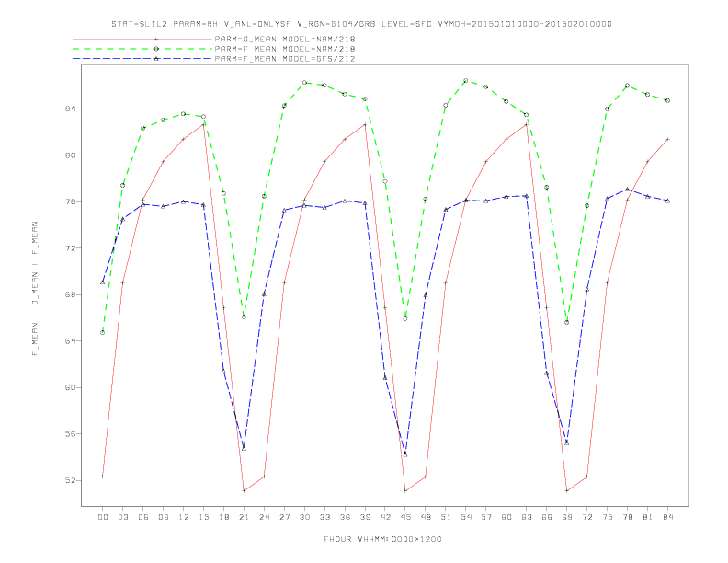Click the green circle marker at hour 54 peak
Viewport: 728px width, 563px height.
(466, 80)
